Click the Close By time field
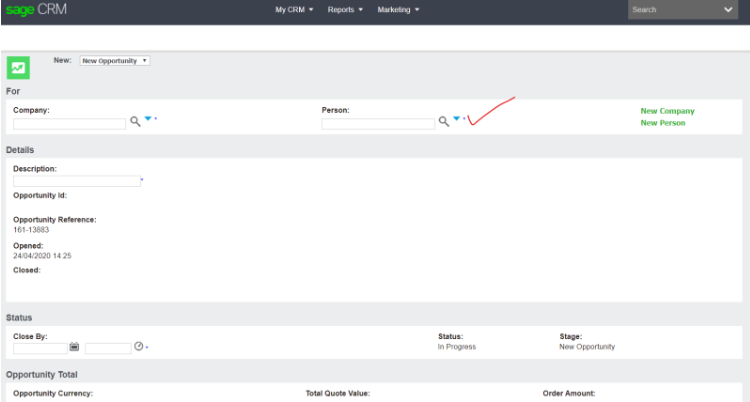 click(108, 348)
